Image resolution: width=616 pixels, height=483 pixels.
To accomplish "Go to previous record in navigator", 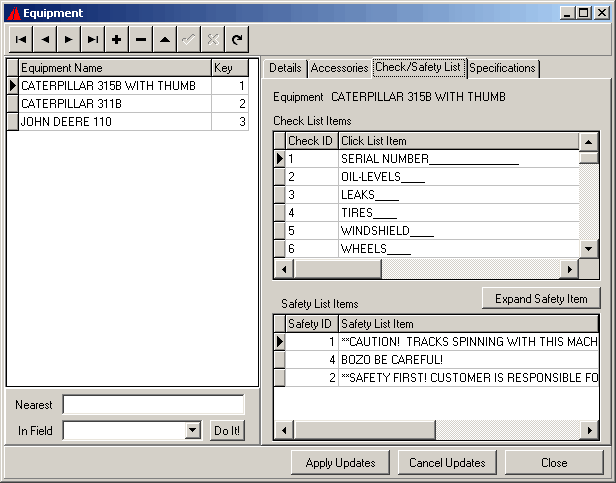I will pyautogui.click(x=45, y=39).
